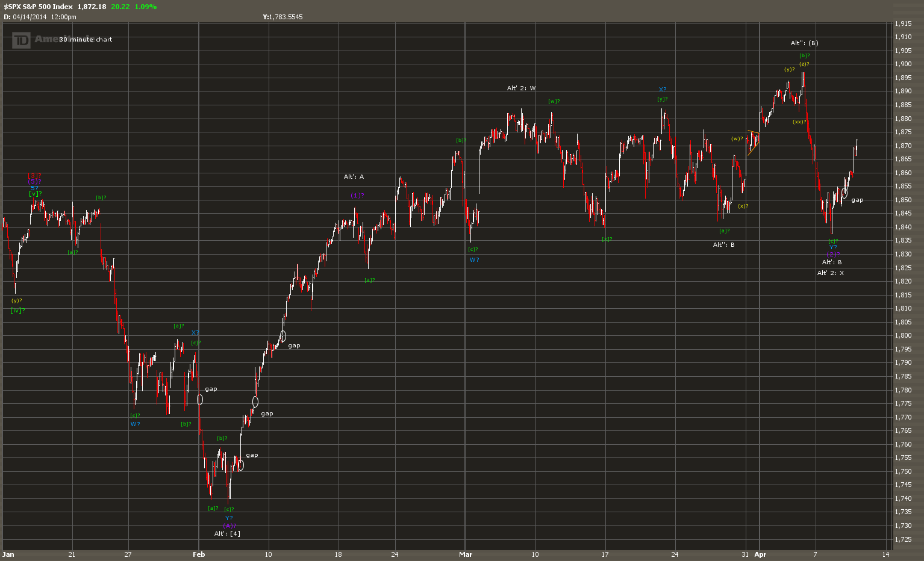The width and height of the screenshot is (924, 561).
Task: Click the Mar label on time axis
Action: pyautogui.click(x=465, y=554)
